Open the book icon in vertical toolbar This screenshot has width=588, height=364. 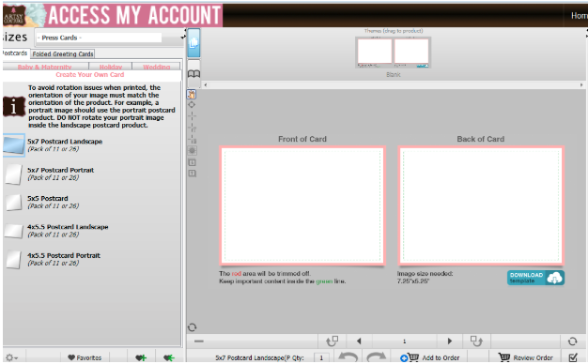193,74
